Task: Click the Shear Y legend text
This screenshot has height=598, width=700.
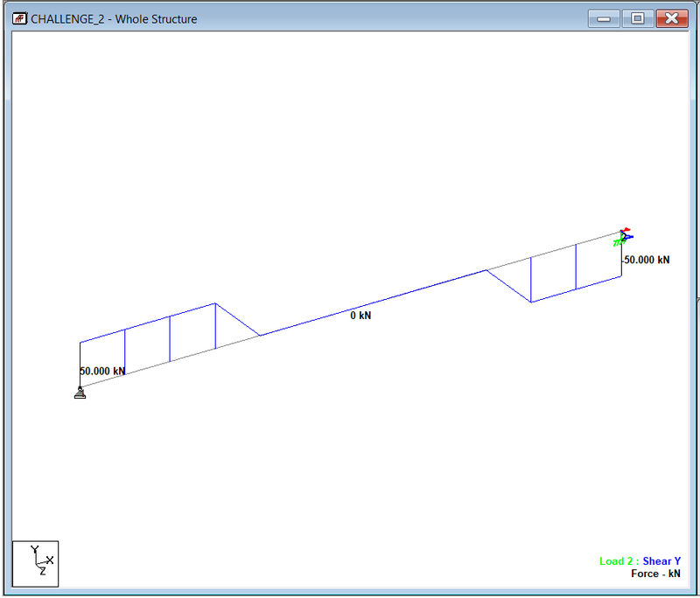Action: 661,561
